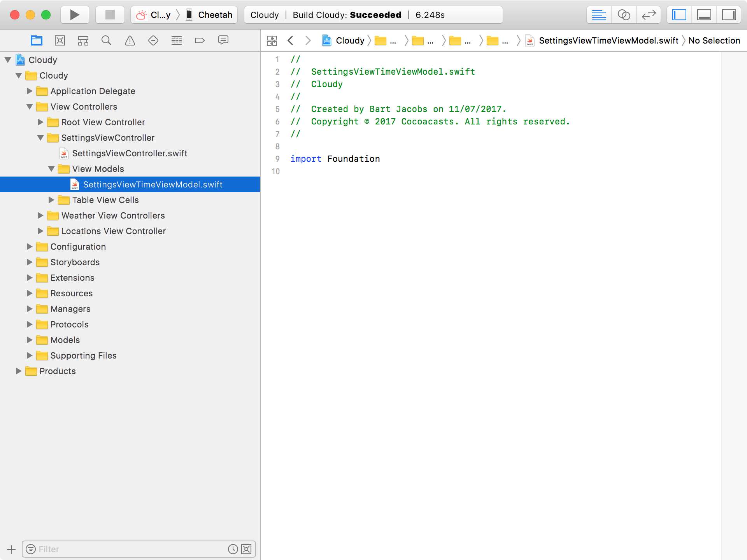The image size is (747, 560).
Task: Show only recent files filter
Action: click(233, 549)
